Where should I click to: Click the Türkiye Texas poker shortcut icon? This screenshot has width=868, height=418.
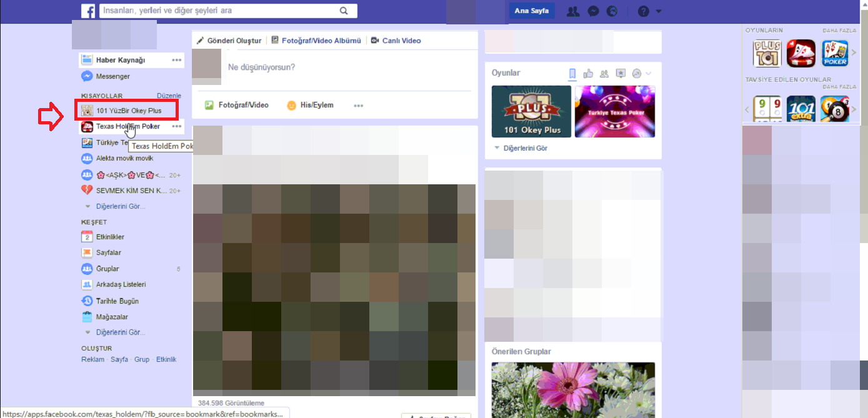[87, 142]
